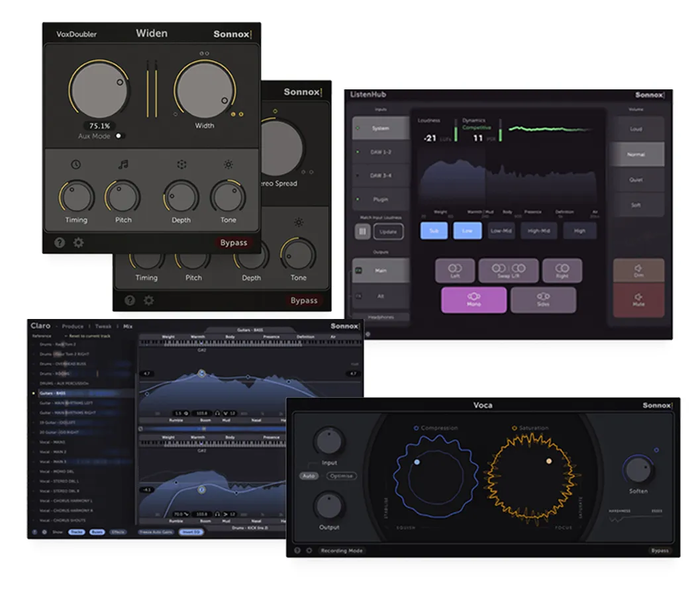The image size is (700, 591).
Task: Click Optimise button in Voca
Action: pyautogui.click(x=342, y=476)
